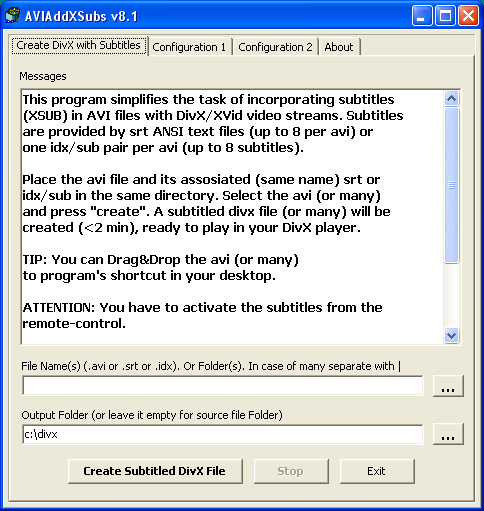Click 'Output Folder (or leave it empty' label
484x511 pixels.
(x=152, y=415)
